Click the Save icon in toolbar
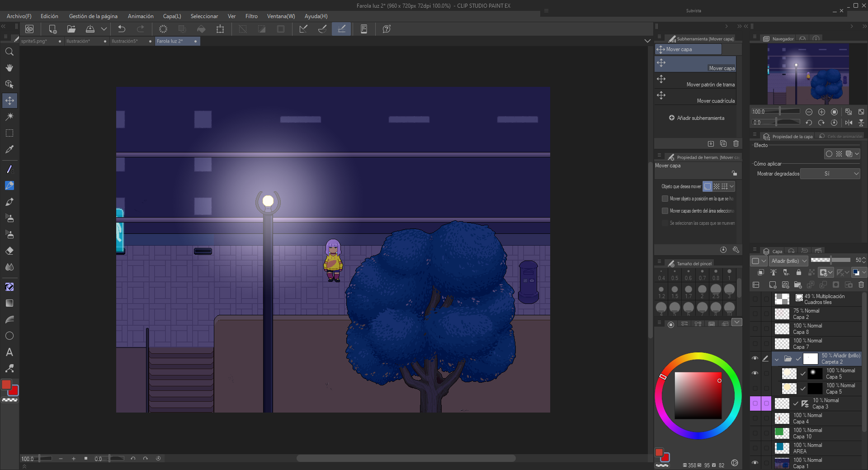This screenshot has width=868, height=470. point(90,29)
